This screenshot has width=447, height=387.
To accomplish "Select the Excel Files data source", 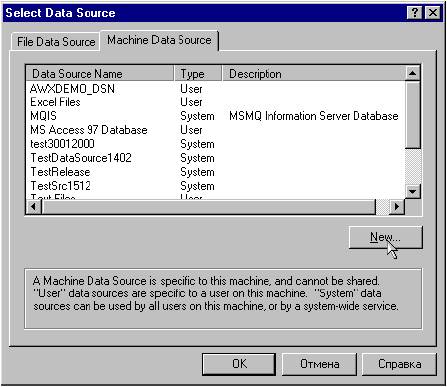I will (55, 102).
